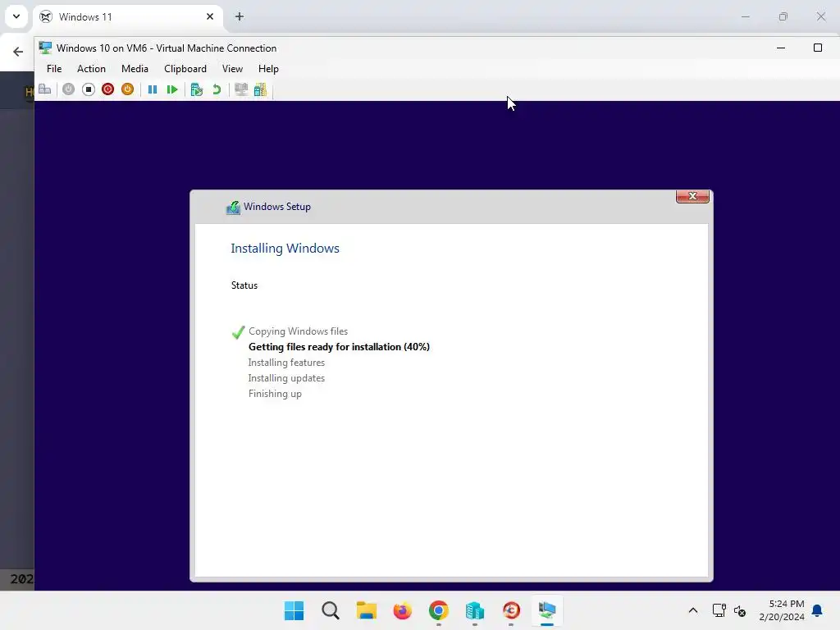The width and height of the screenshot is (840, 630).
Task: Reset the VM with the green play-bar icon
Action: (172, 89)
